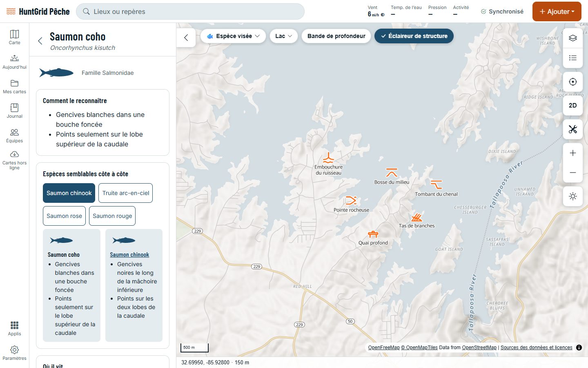The width and height of the screenshot is (588, 368).
Task: Open the map tools scissors-wrench button
Action: click(573, 129)
